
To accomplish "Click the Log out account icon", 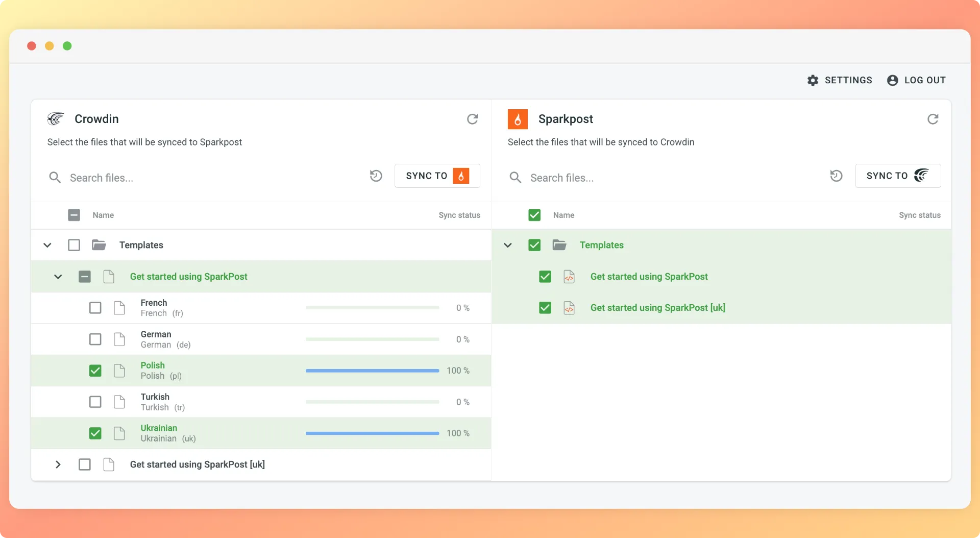I will (893, 80).
